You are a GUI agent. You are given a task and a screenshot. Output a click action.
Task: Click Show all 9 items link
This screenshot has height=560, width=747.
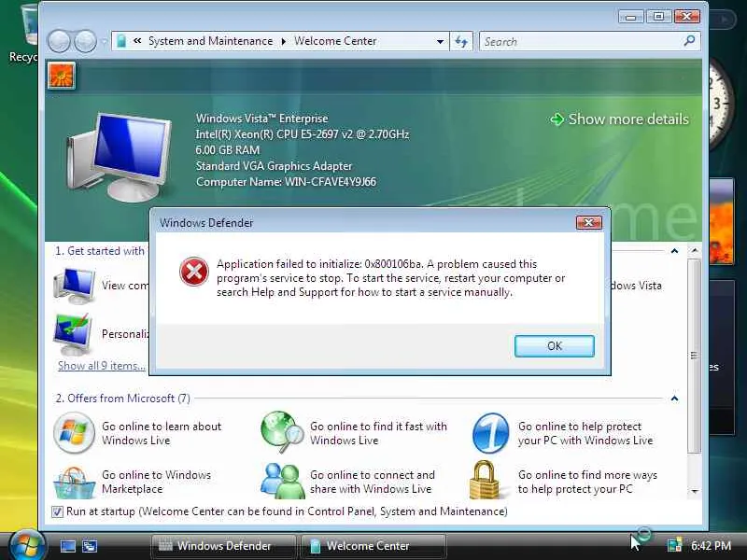102,366
